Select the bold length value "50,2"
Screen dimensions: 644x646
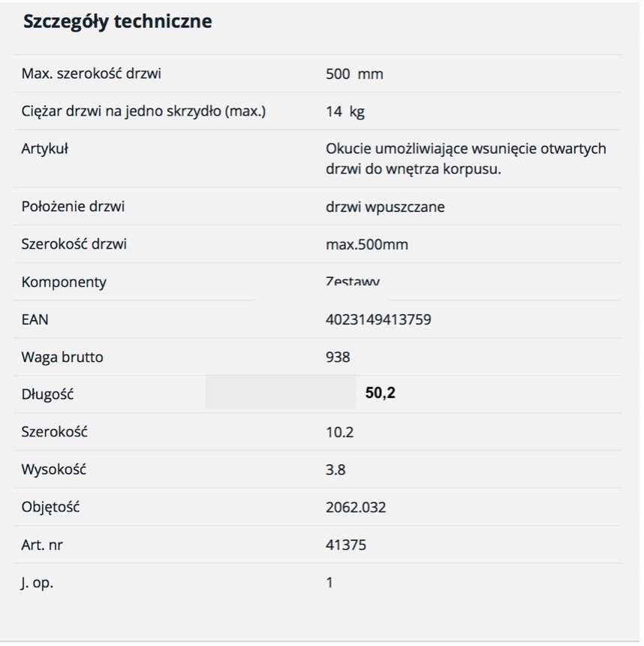[380, 393]
